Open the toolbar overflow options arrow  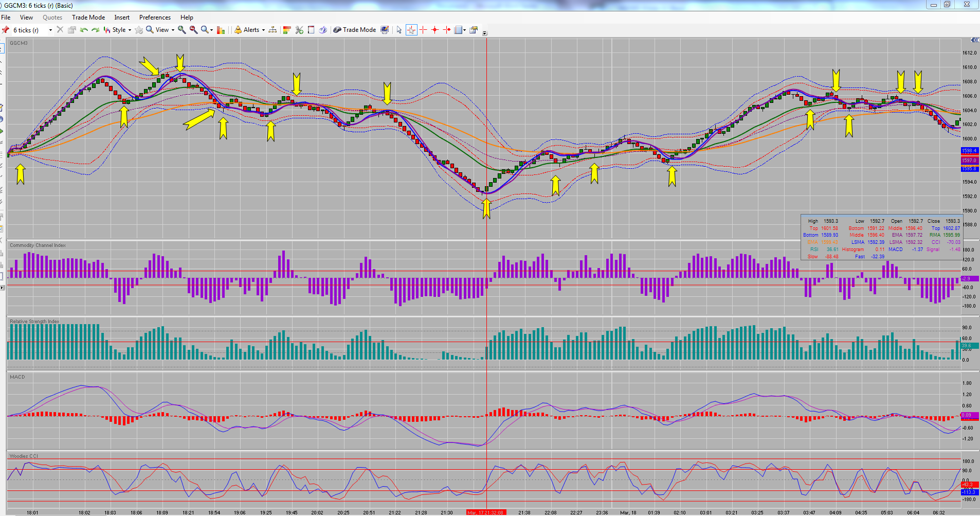[485, 33]
